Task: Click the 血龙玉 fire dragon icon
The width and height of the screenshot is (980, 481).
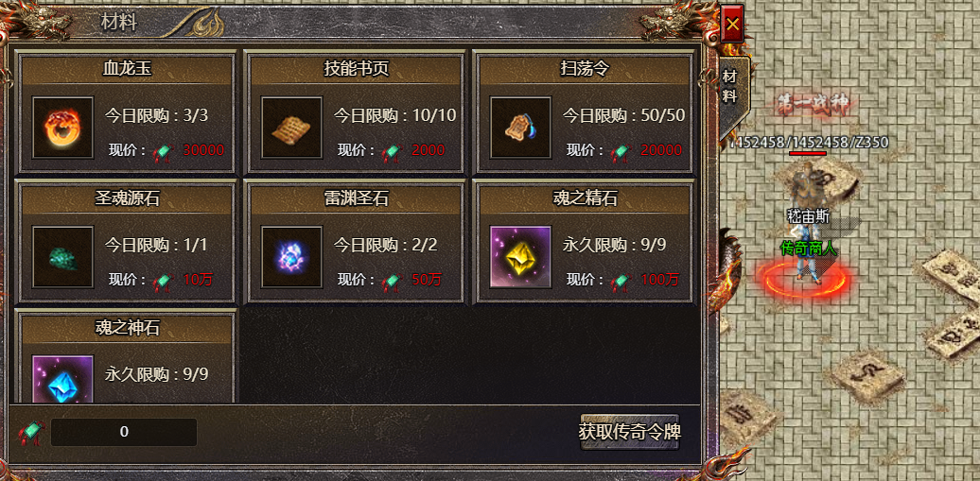Action: click(62, 127)
